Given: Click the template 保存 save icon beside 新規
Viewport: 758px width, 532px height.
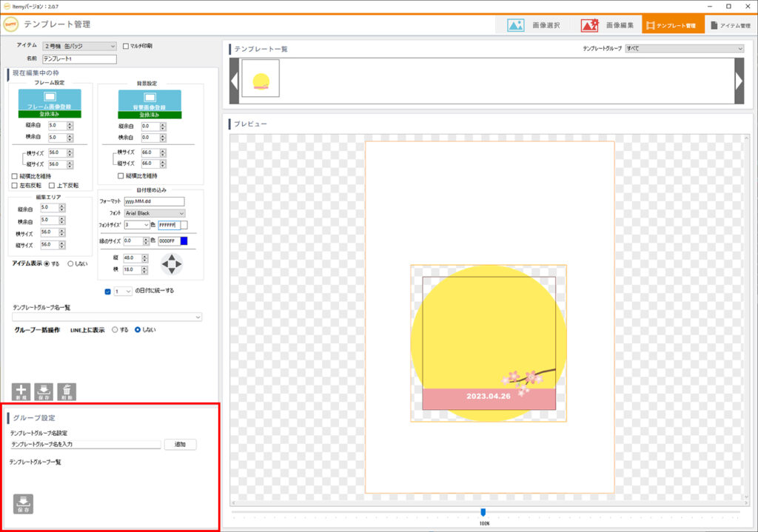Looking at the screenshot, I should point(44,391).
